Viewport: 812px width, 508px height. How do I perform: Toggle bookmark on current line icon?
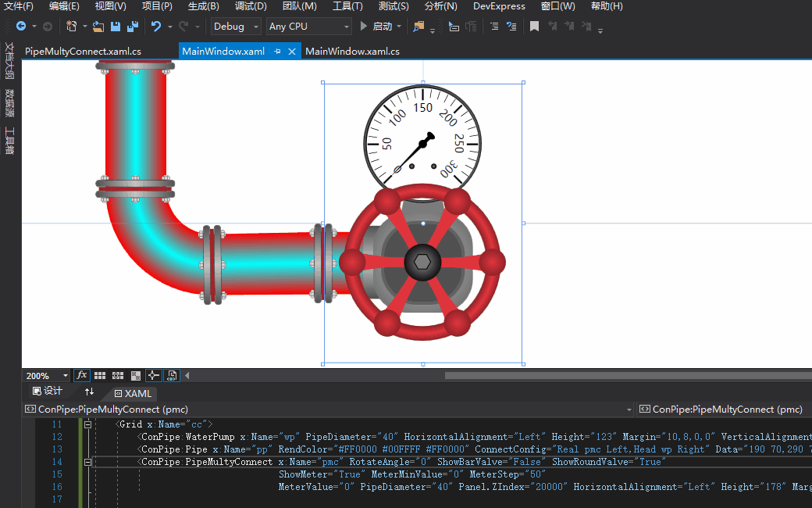tap(534, 27)
